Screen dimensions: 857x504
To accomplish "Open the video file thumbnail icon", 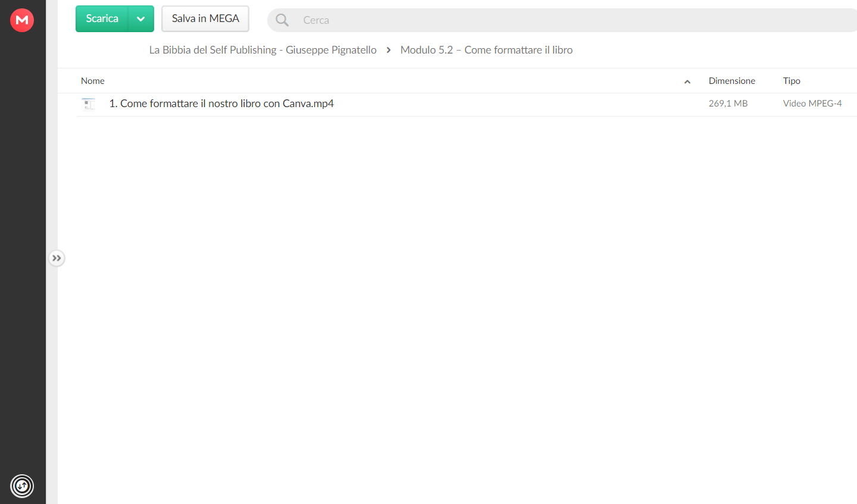I will pos(89,104).
